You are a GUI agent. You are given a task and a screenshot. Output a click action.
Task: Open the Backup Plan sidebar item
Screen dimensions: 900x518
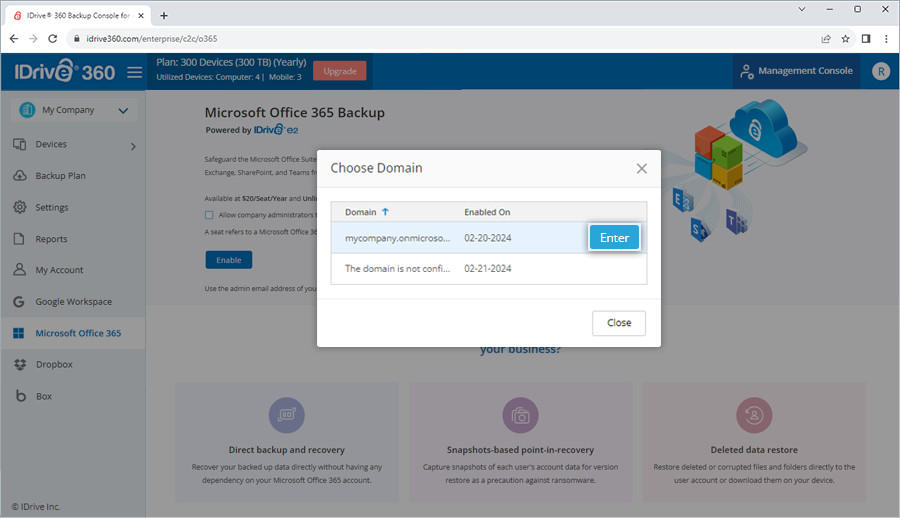pyautogui.click(x=60, y=176)
